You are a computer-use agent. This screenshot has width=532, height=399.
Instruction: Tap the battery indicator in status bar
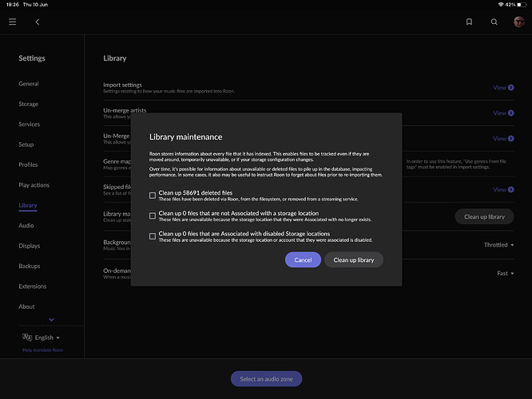[521, 5]
